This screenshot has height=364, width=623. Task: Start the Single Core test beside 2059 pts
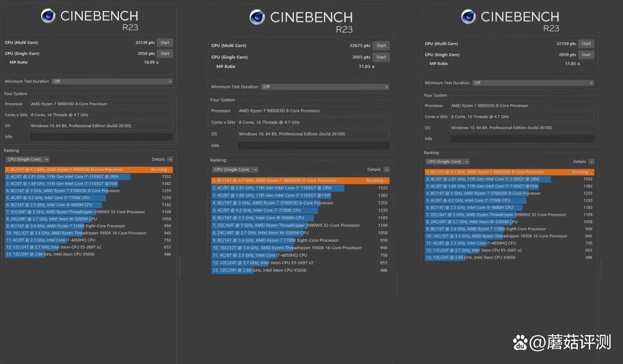tap(586, 55)
